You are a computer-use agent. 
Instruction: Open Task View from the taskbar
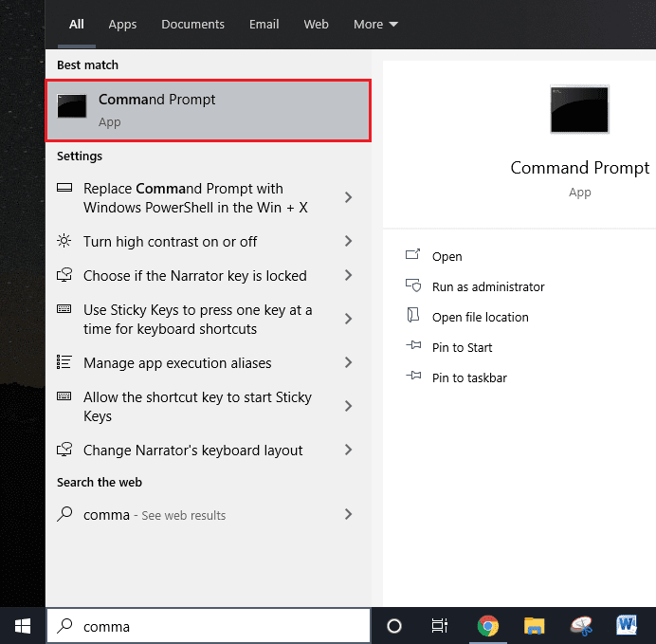[x=440, y=626]
